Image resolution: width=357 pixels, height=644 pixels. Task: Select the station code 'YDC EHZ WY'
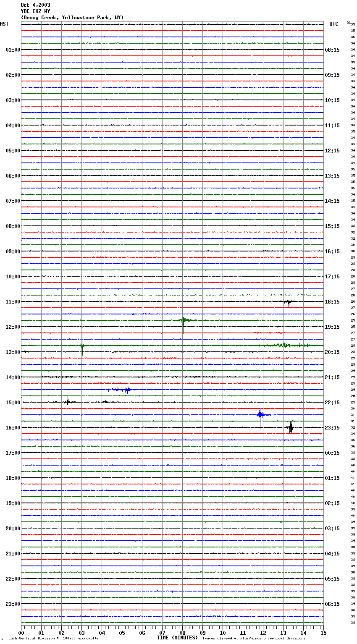click(35, 11)
